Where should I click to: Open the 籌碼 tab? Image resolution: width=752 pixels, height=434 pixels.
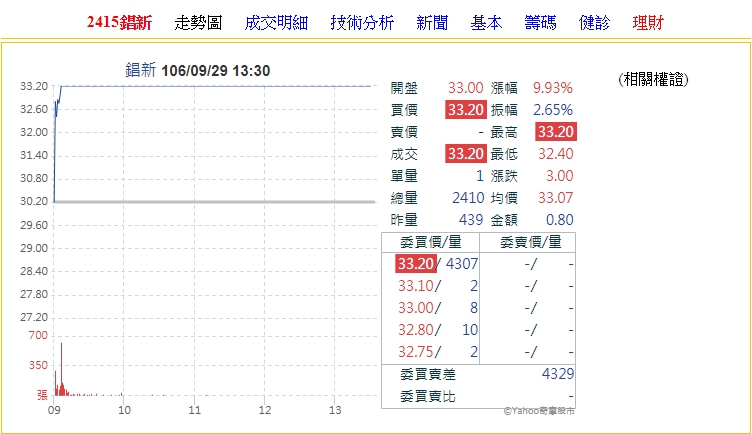click(x=540, y=23)
